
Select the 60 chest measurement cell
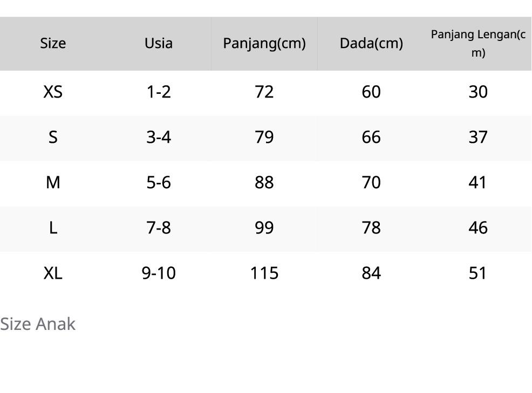click(371, 92)
